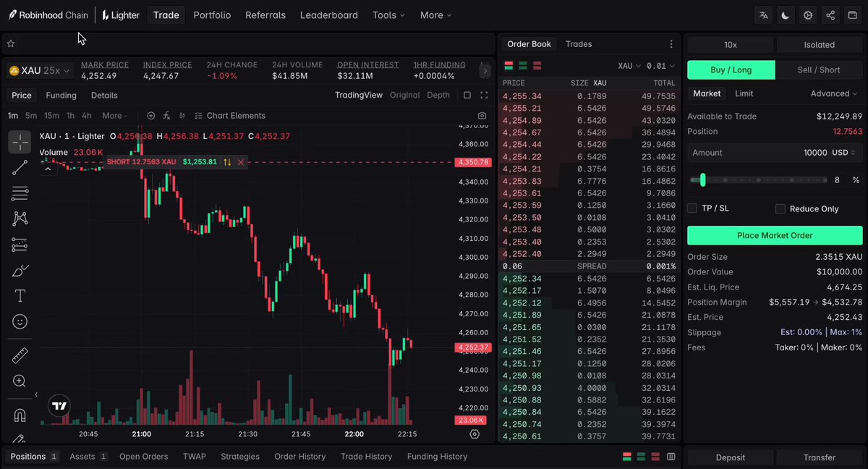Select the trend line drawing tool
The width and height of the screenshot is (868, 469).
click(20, 168)
